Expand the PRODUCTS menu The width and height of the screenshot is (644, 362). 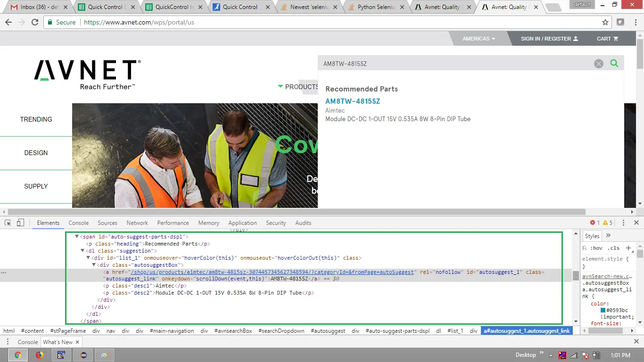[298, 87]
